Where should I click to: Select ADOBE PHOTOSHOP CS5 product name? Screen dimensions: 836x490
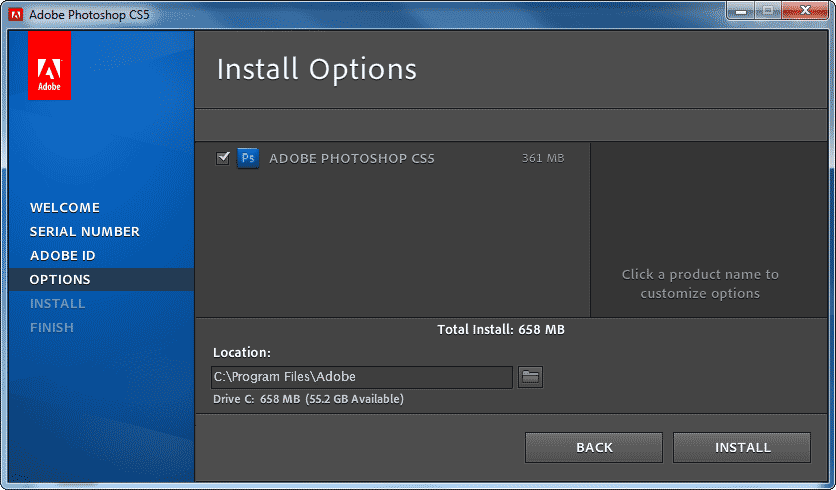click(x=352, y=158)
